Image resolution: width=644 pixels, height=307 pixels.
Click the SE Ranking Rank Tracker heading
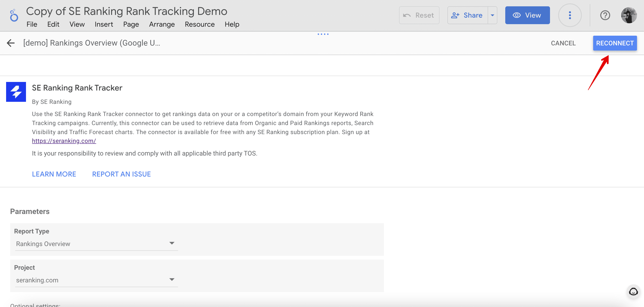[77, 88]
